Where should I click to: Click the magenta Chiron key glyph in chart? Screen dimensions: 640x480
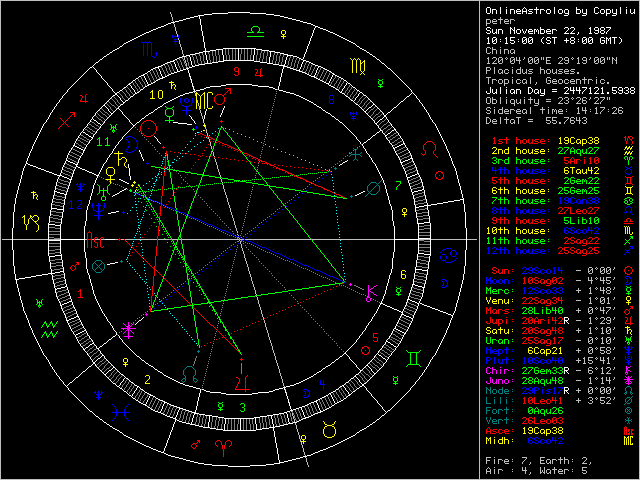[x=373, y=292]
